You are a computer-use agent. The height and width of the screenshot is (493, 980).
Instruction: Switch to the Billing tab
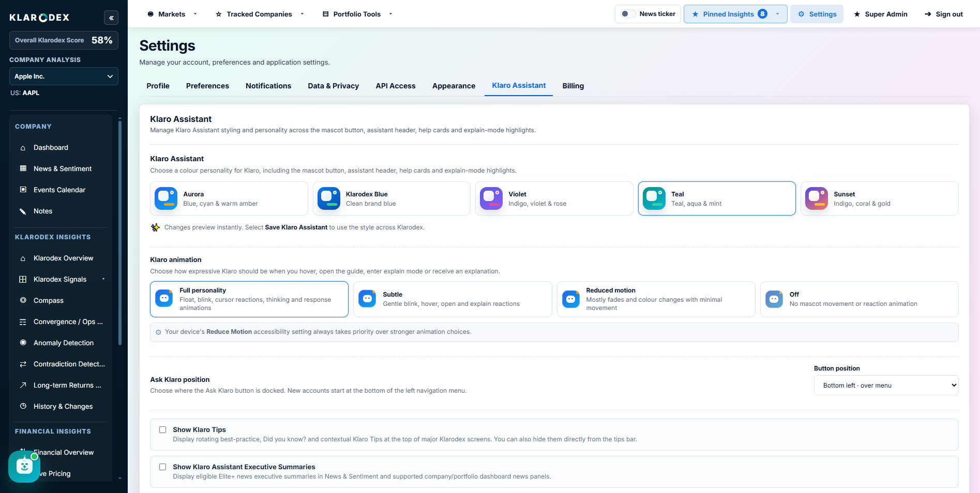573,86
